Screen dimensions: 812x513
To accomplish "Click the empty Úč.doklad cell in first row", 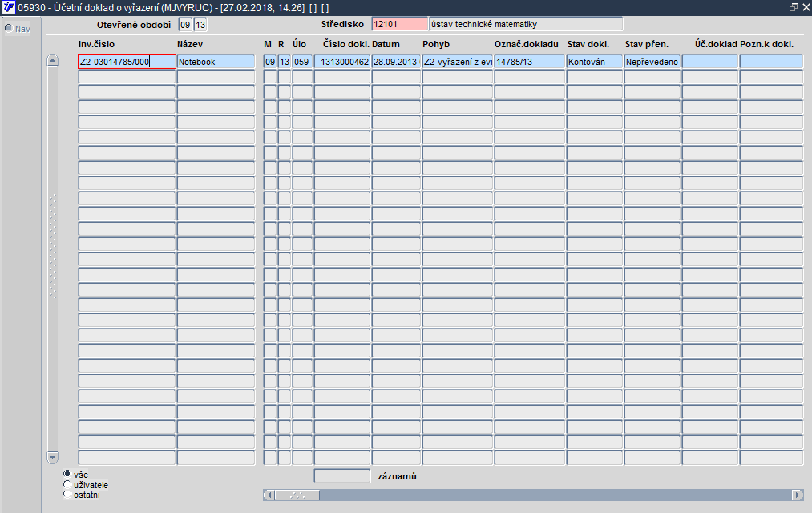I will point(710,62).
